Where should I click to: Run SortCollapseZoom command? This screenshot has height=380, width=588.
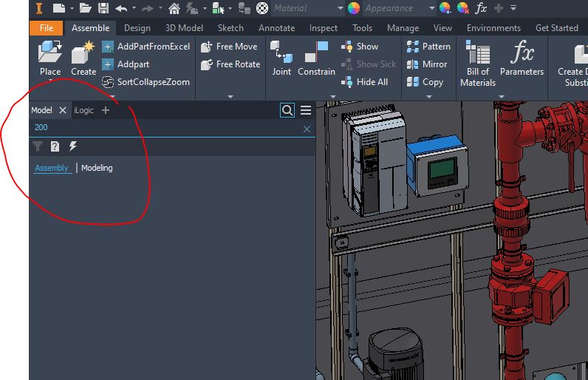click(x=146, y=82)
